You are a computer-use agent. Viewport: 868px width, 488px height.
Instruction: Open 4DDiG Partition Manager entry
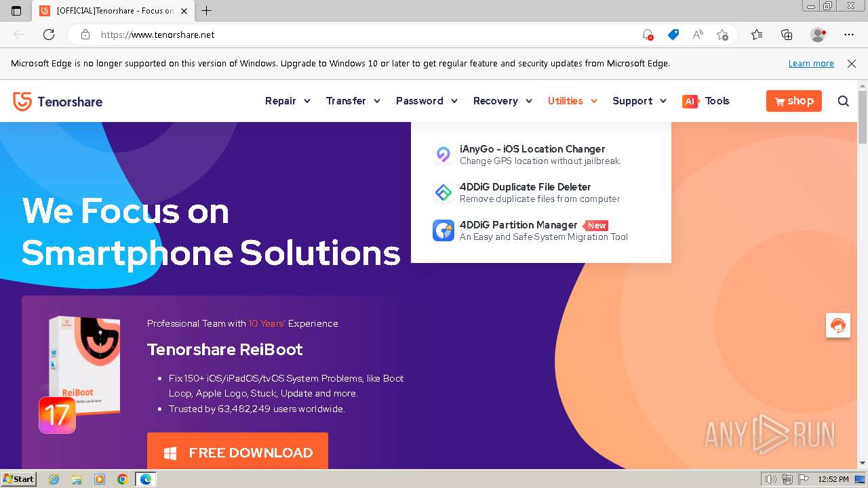coord(519,225)
